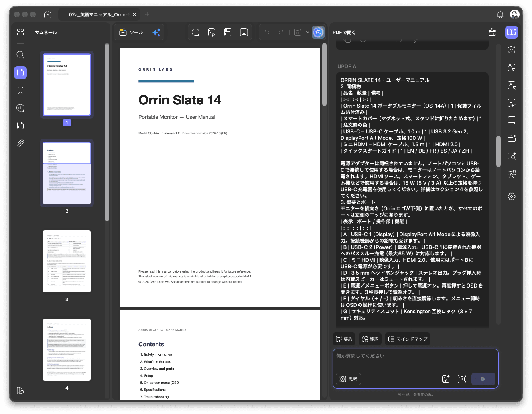Viewport: 532px width, 414px height.
Task: Click "2. What's in the box" contents entry
Action: [x=155, y=362]
